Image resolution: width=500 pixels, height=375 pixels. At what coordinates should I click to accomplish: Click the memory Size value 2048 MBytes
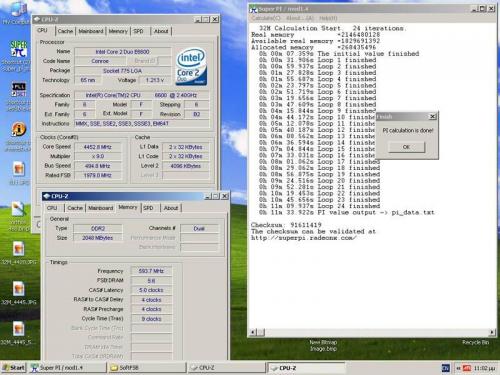98,238
